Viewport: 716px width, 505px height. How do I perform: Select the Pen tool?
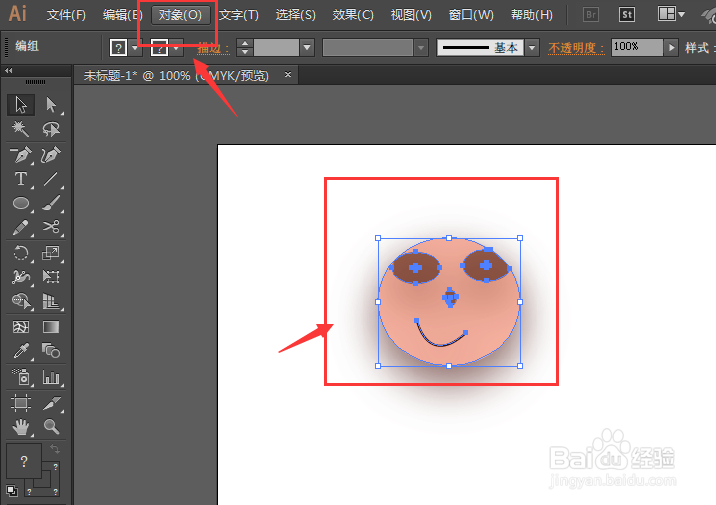tap(21, 155)
